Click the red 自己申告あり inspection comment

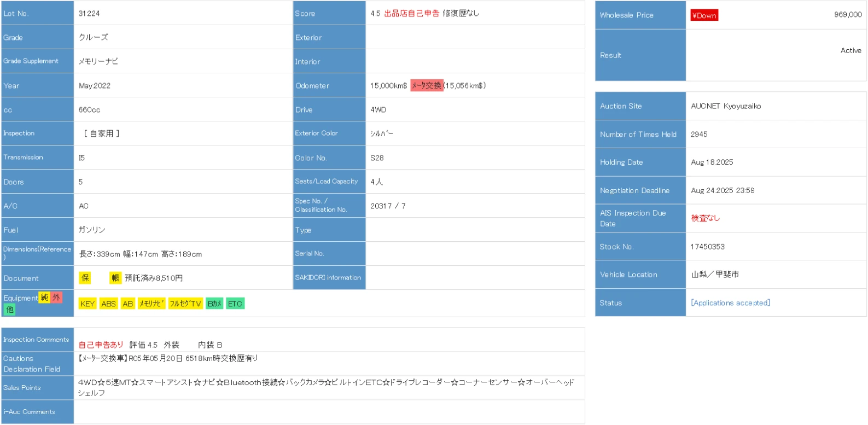[101, 345]
